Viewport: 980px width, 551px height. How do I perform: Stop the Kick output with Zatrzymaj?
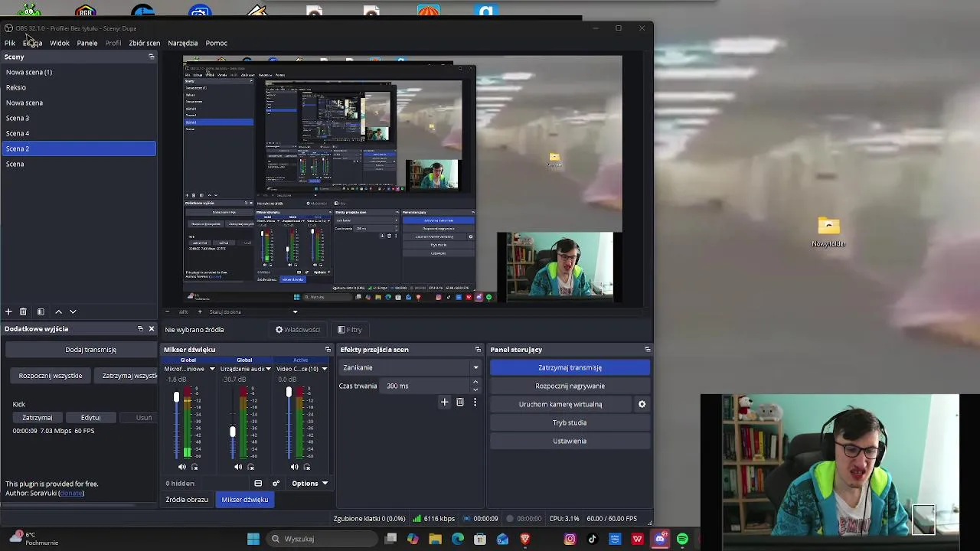tap(37, 418)
